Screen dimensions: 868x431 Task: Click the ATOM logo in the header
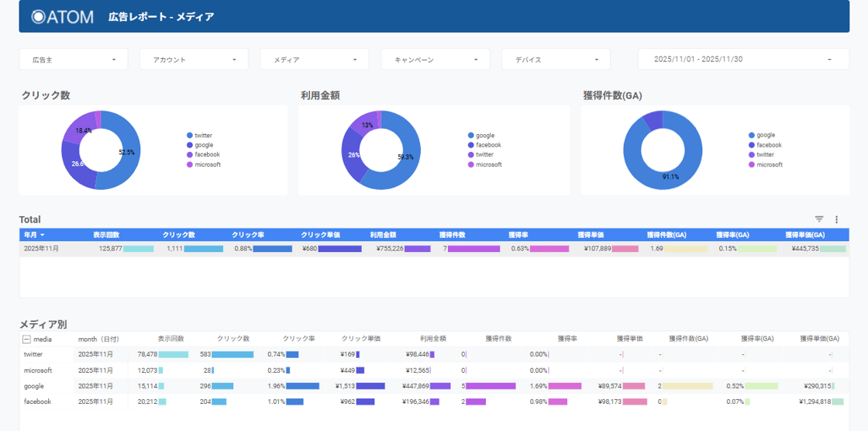[x=62, y=16]
